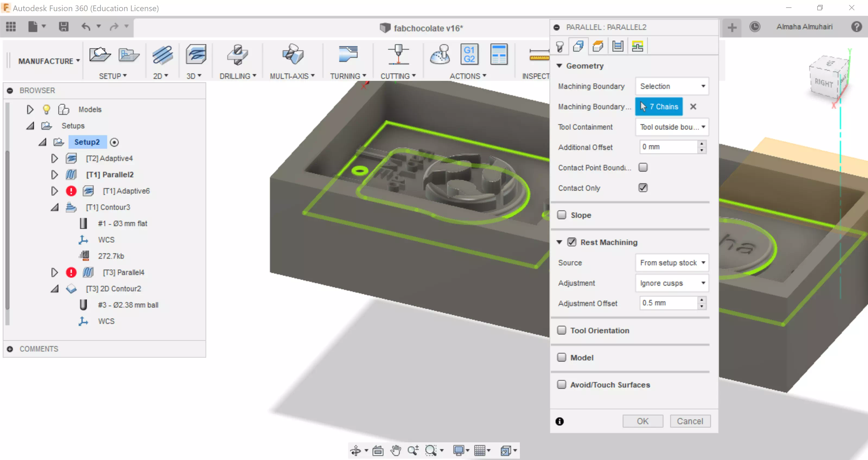
Task: Open the Source dropdown for rest machining
Action: 672,262
